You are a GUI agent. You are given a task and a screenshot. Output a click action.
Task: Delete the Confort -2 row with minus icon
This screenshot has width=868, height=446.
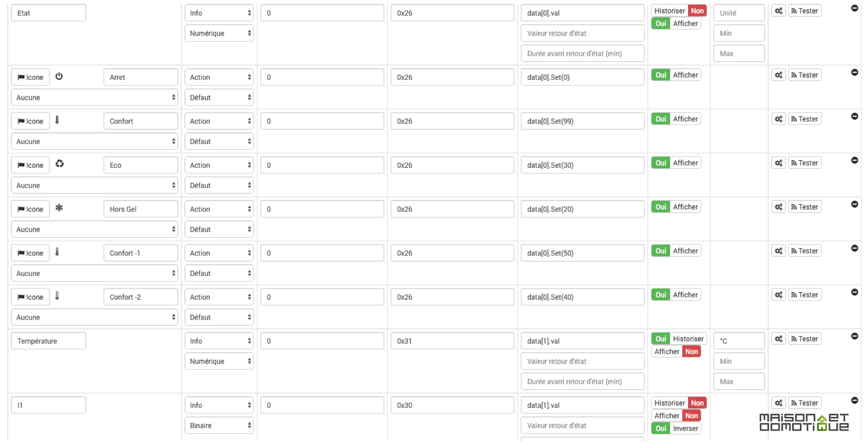(855, 292)
